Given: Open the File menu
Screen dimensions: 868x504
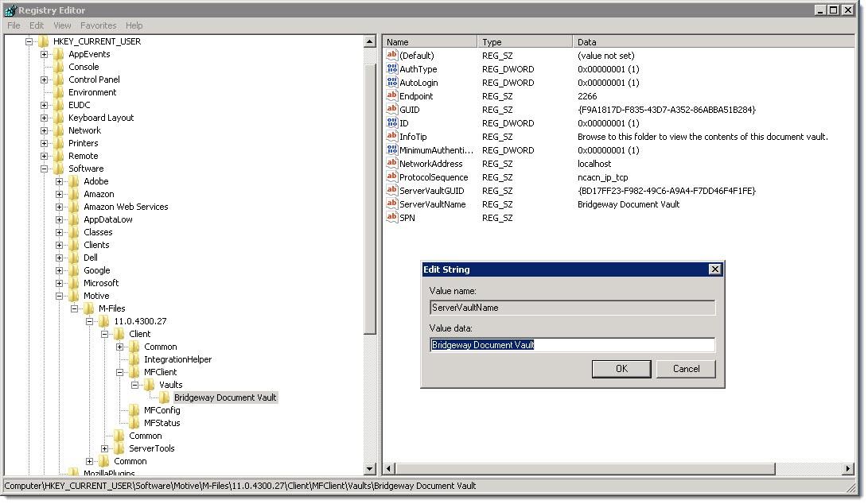Looking at the screenshot, I should (x=14, y=25).
